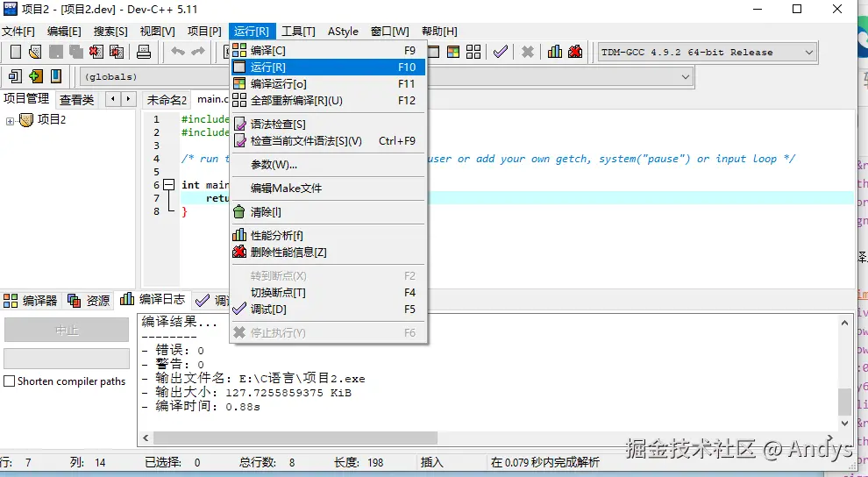868x477 pixels.
Task: Click the blue book icon in second toolbar
Action: click(x=56, y=75)
